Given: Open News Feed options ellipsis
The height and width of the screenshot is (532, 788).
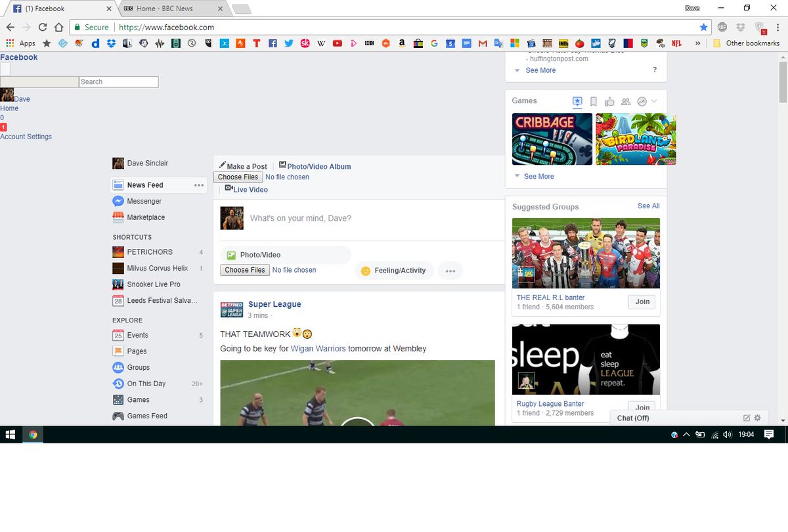Looking at the screenshot, I should click(199, 185).
